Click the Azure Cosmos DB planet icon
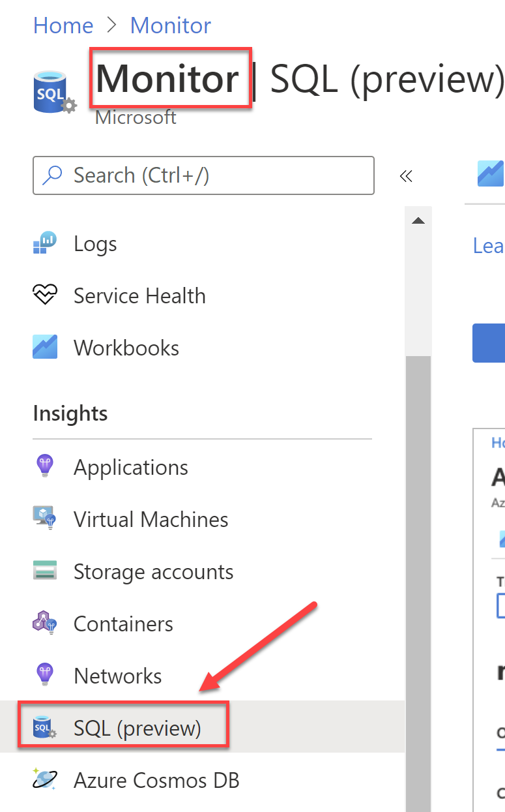Screen dimensions: 505x812 pos(45,779)
